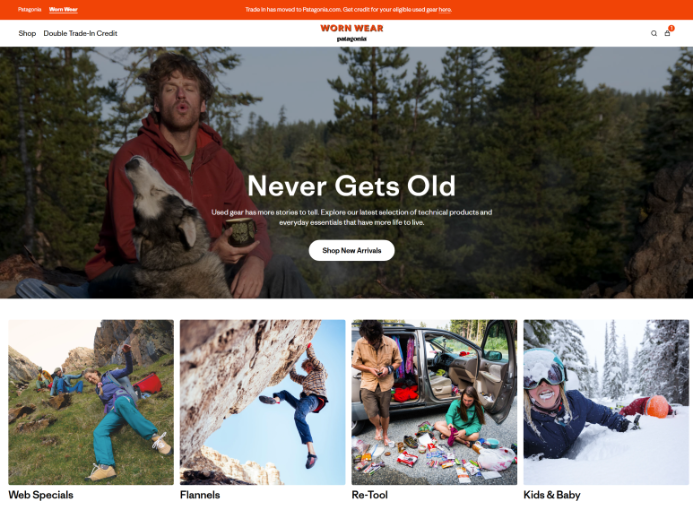The image size is (696, 518).
Task: Select the Worn Wear top tab
Action: 63,9
